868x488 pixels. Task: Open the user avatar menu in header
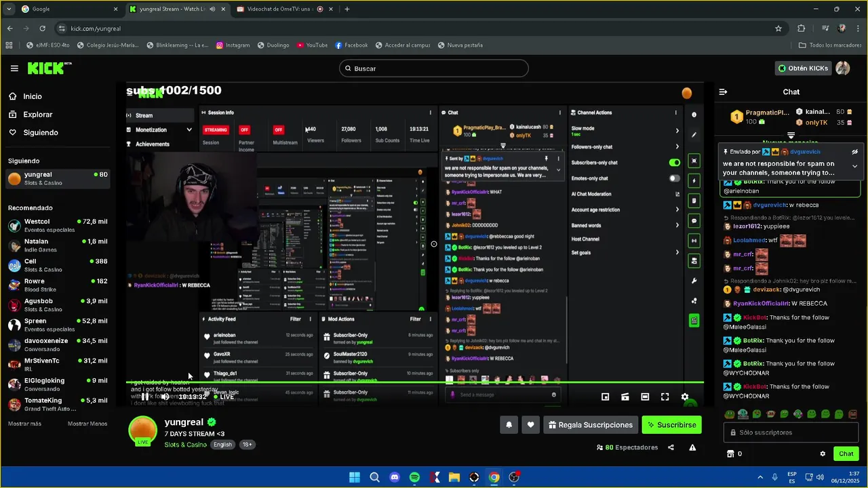point(842,68)
